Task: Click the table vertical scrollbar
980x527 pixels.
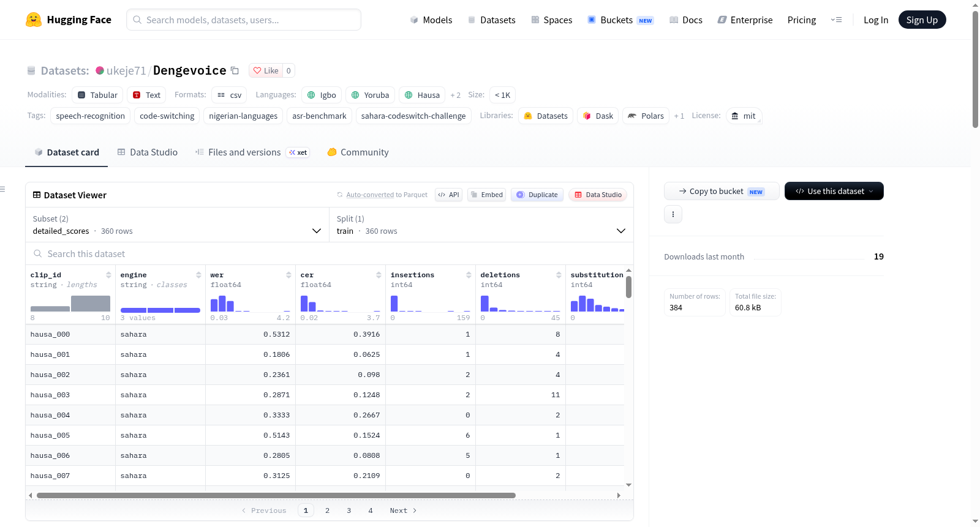Action: 628,286
